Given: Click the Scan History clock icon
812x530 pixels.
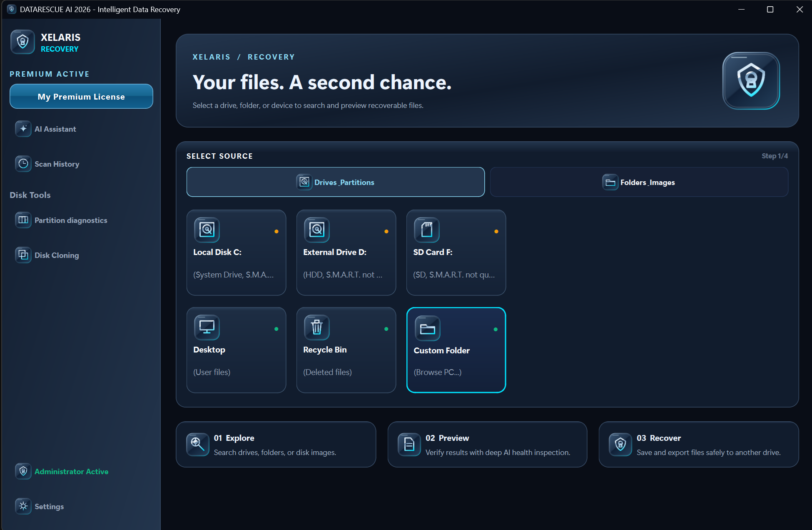Looking at the screenshot, I should (23, 164).
